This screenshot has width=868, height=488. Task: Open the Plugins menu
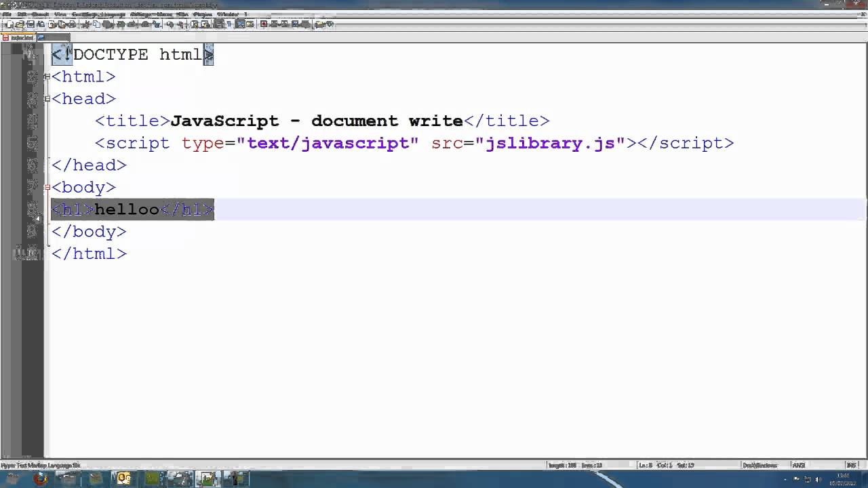203,14
